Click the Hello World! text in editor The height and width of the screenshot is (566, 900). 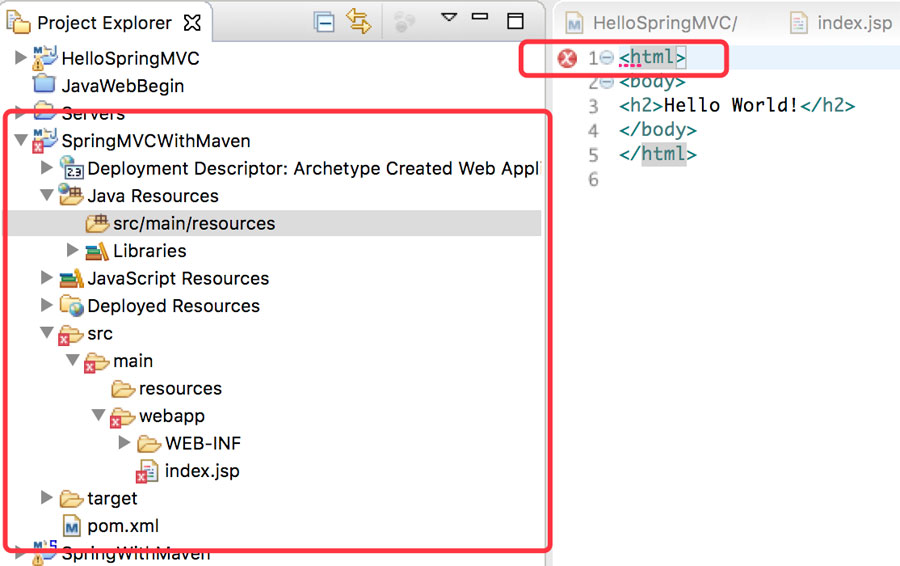click(x=730, y=106)
